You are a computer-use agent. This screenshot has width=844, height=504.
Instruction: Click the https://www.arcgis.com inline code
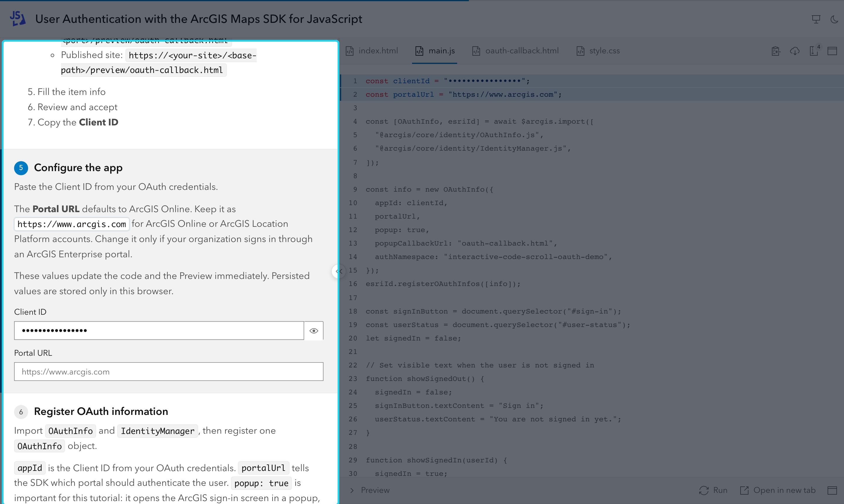point(72,224)
